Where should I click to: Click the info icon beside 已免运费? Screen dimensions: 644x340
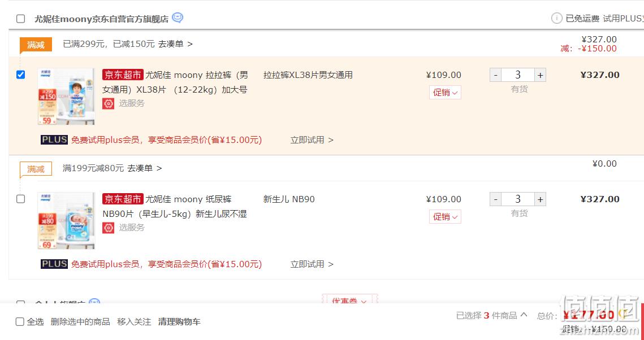click(x=556, y=18)
